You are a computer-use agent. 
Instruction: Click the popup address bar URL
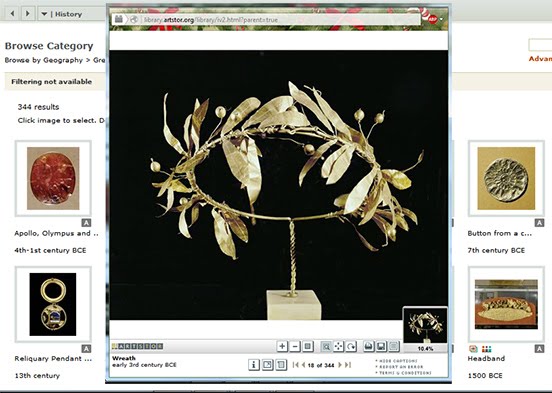211,20
